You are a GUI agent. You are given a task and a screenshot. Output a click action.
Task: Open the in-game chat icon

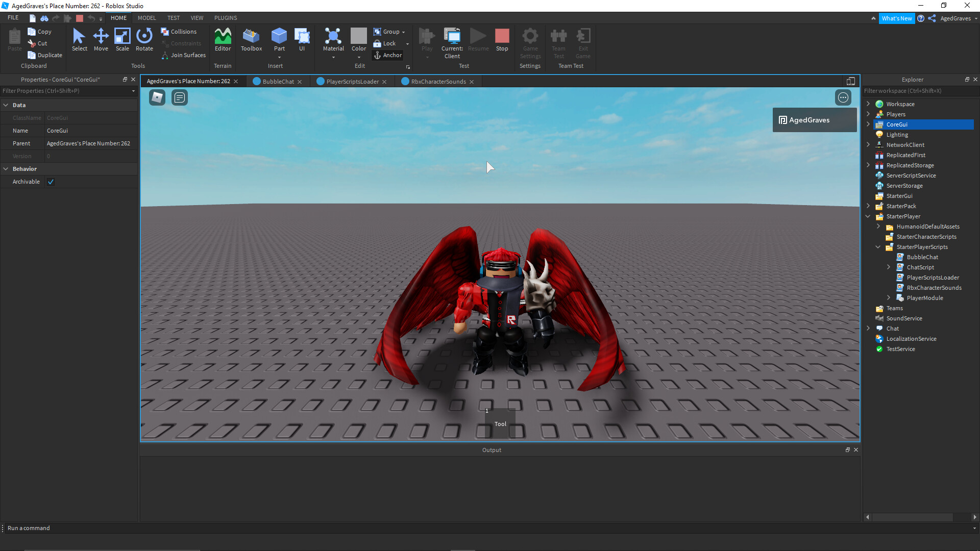[x=180, y=97]
